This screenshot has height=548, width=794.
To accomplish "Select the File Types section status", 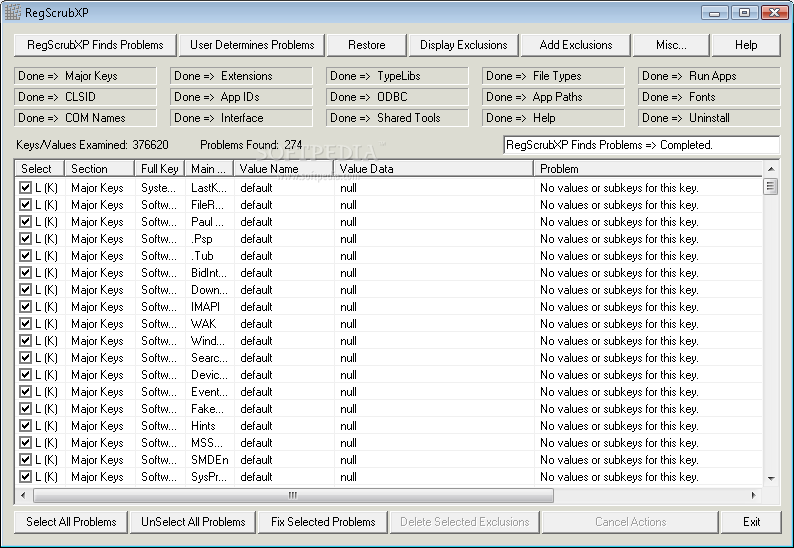I will (553, 76).
